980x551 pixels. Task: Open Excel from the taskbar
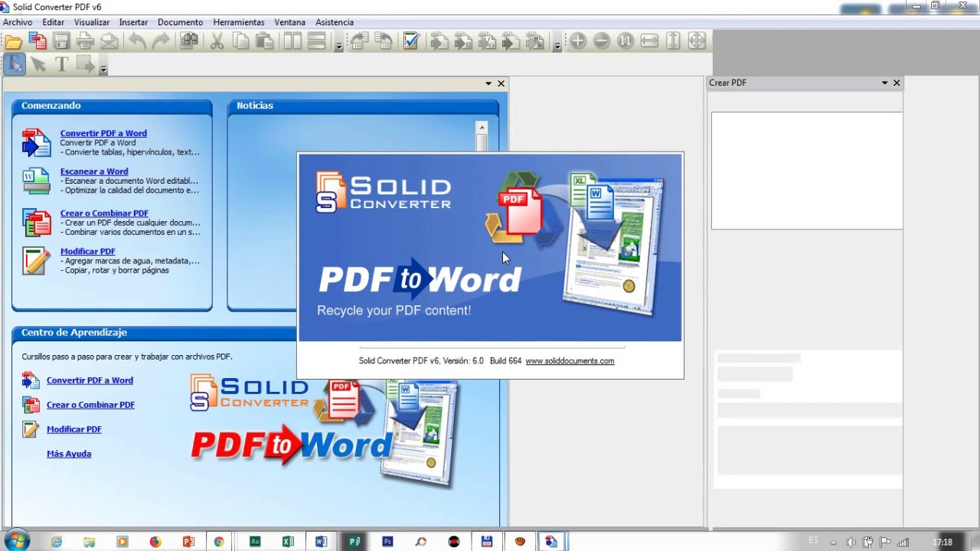click(288, 542)
